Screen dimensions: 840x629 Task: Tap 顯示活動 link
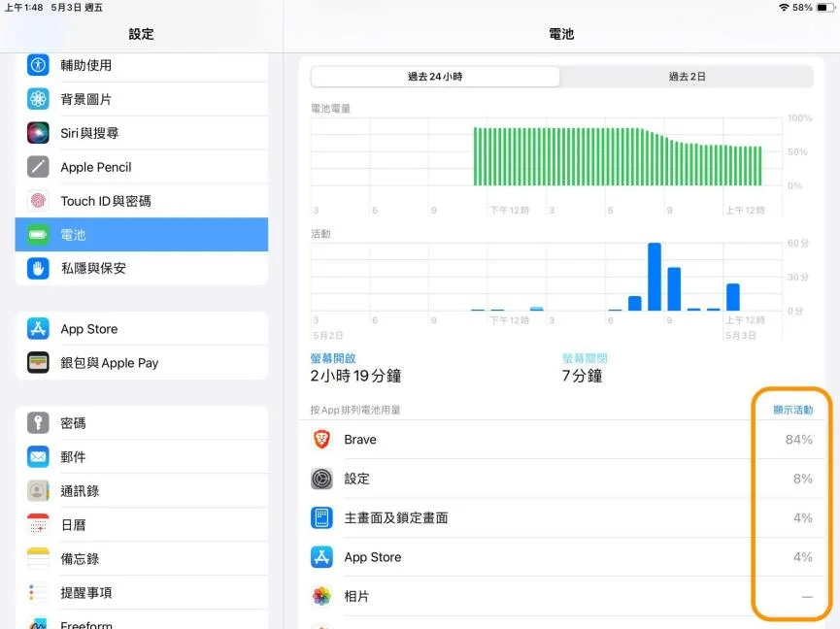[792, 410]
